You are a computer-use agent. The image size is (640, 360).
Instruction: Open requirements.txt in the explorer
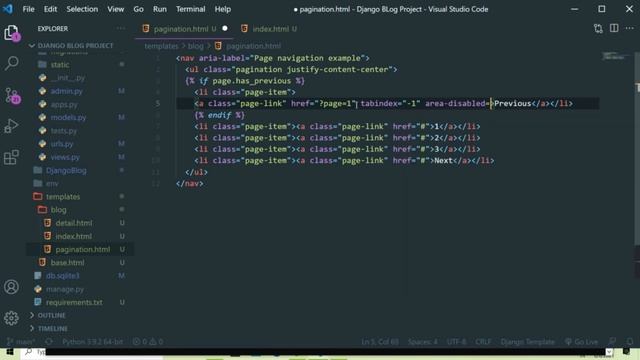point(74,302)
